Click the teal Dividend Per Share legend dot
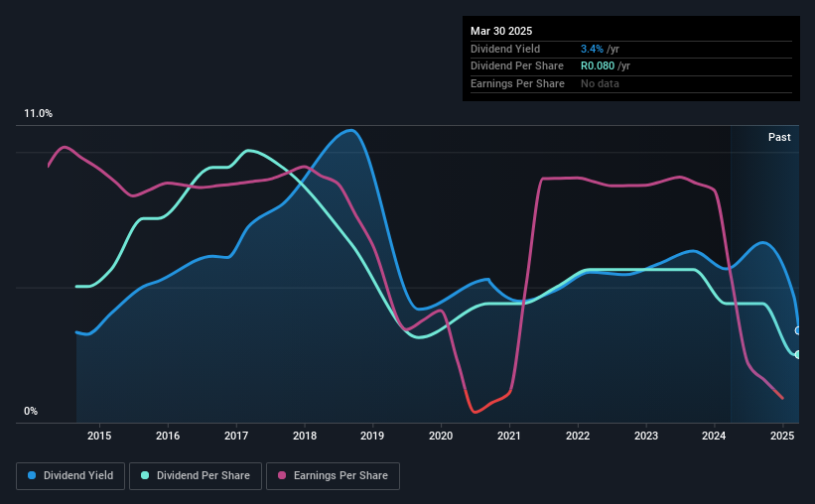This screenshot has width=815, height=504. [x=145, y=475]
